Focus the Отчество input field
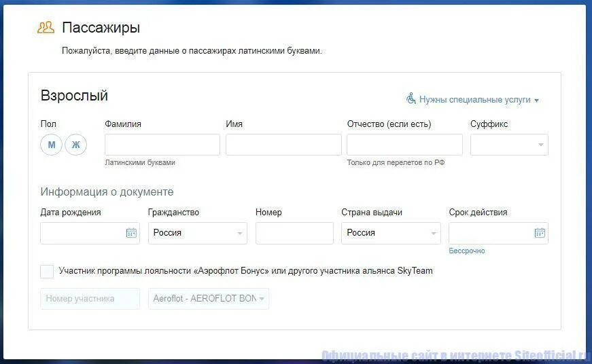The image size is (592, 364). (x=404, y=145)
